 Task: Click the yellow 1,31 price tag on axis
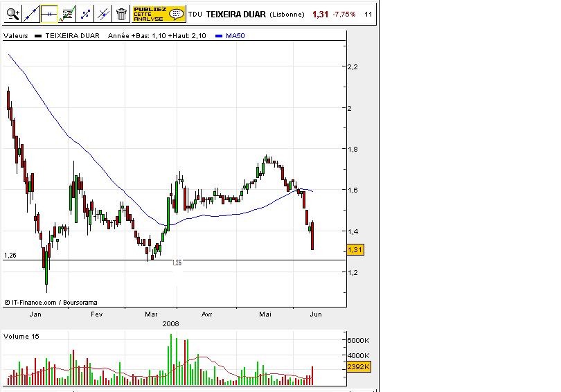point(355,249)
